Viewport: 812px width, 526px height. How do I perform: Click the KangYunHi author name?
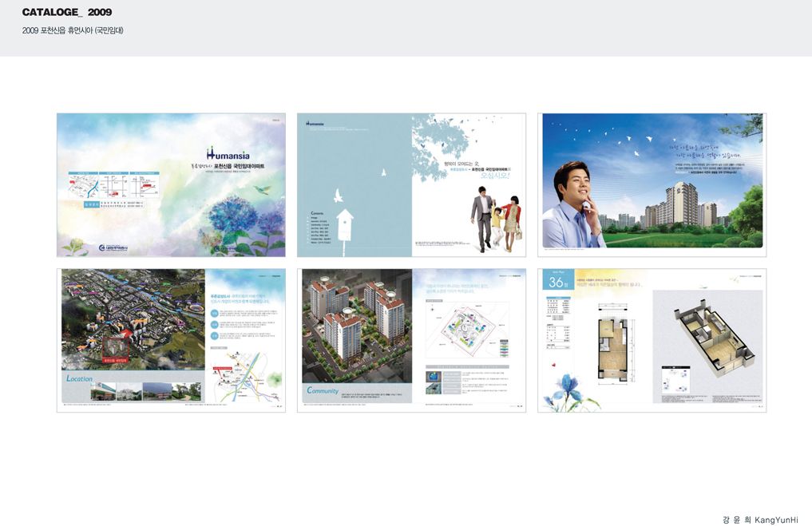click(x=765, y=518)
